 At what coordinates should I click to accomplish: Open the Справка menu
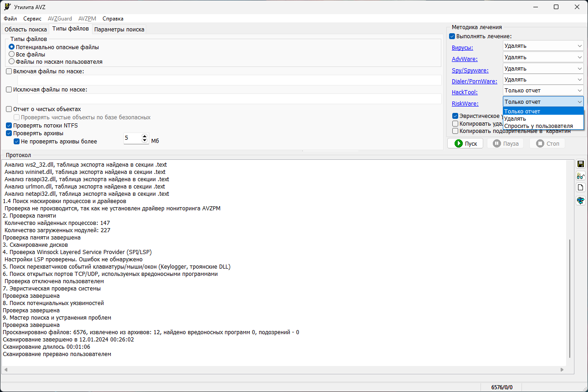click(113, 19)
